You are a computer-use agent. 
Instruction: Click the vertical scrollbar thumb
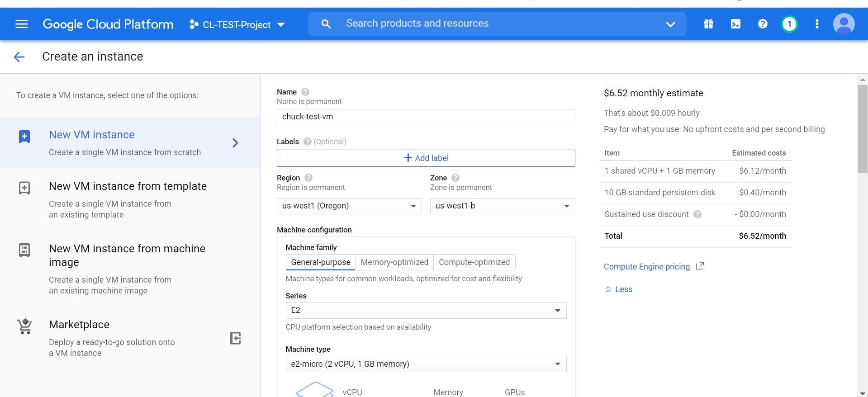(x=863, y=128)
